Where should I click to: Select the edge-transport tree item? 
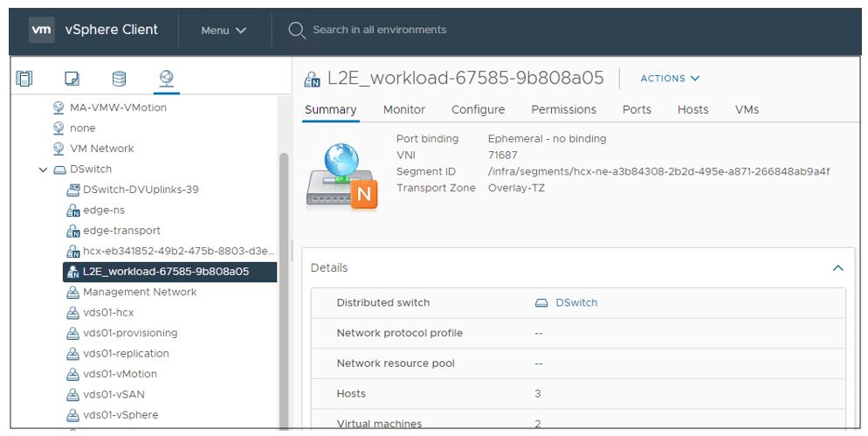[x=121, y=231]
